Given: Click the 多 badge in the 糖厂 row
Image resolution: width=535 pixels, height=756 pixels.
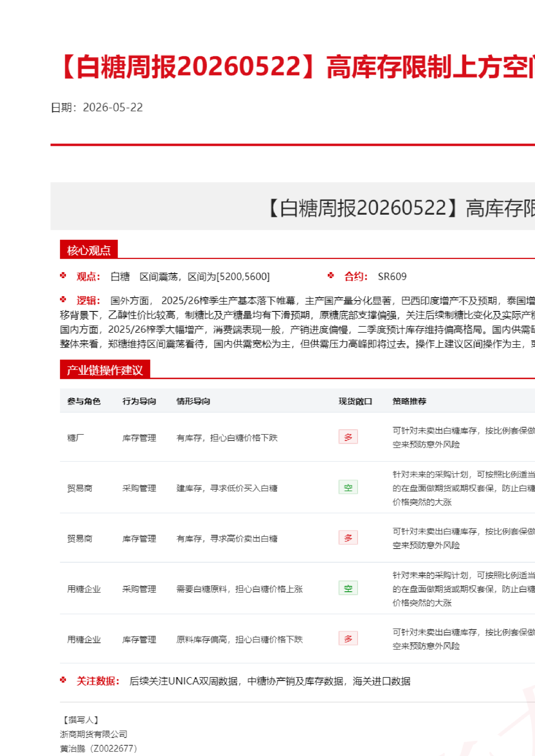Looking at the screenshot, I should click(x=348, y=437).
